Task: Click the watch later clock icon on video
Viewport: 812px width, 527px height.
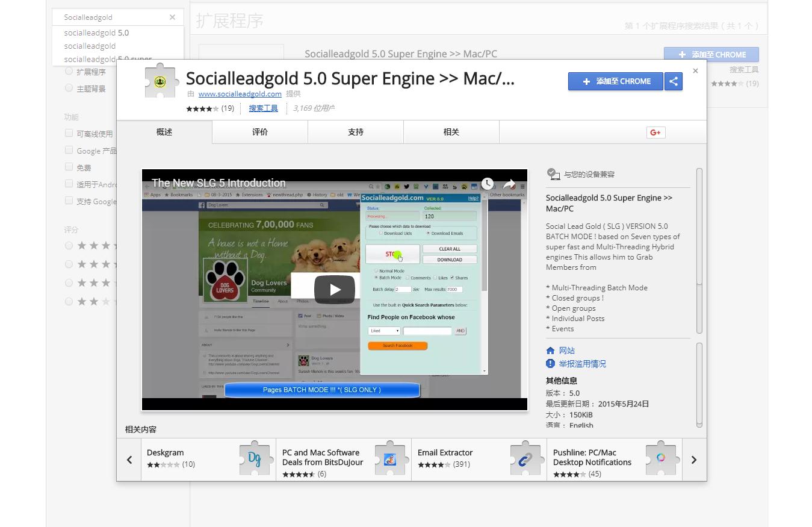Action: click(488, 183)
